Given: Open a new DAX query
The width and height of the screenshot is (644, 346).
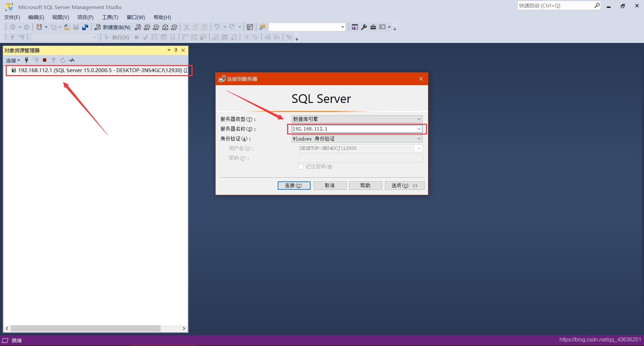Looking at the screenshot, I should coord(174,27).
